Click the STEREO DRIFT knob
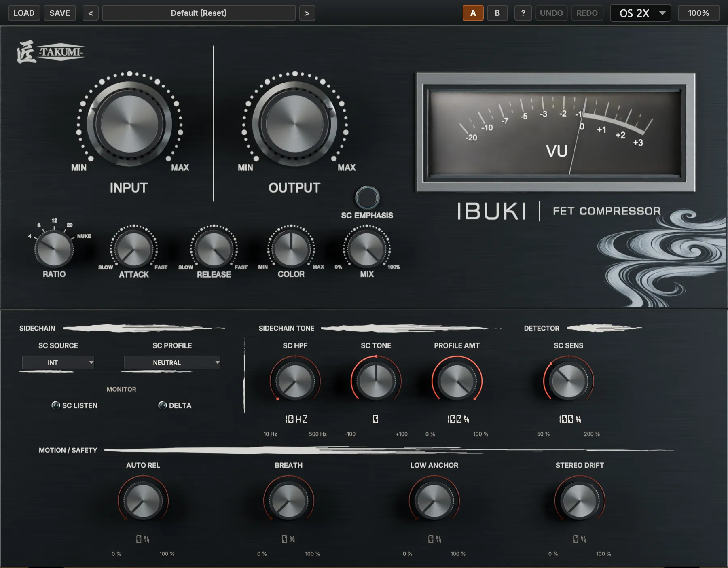 pos(580,500)
